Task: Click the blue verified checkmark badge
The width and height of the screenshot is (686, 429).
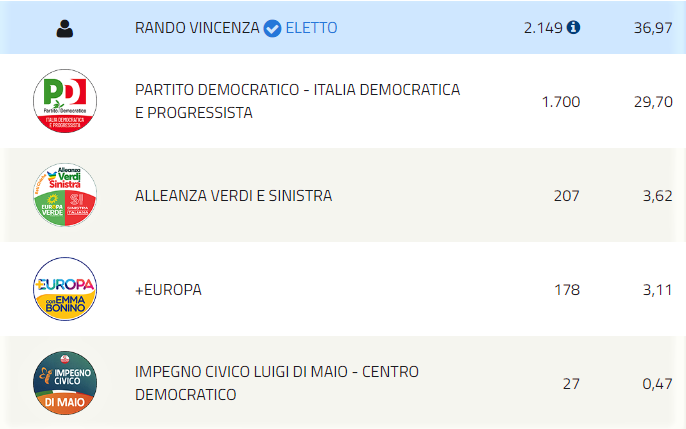Action: [x=272, y=28]
